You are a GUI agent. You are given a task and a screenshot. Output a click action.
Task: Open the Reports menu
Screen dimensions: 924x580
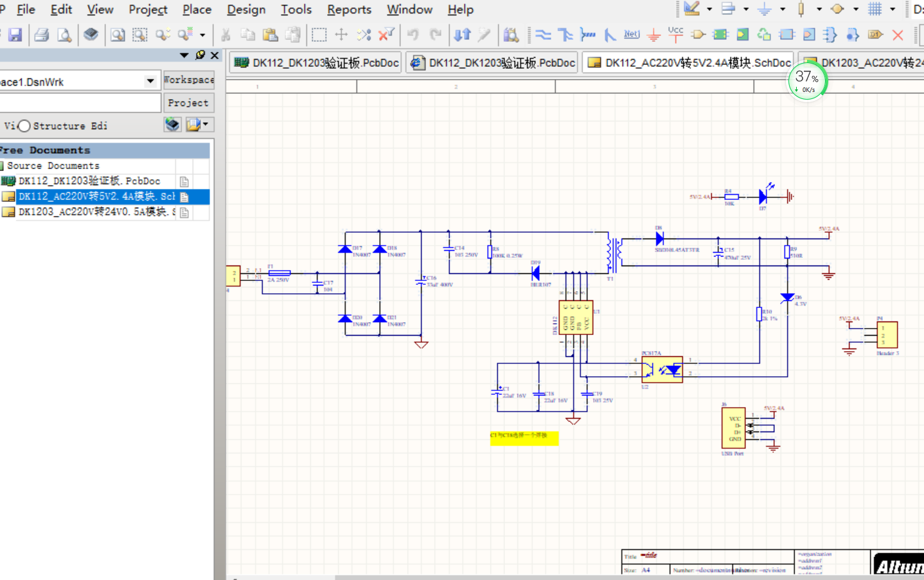349,10
